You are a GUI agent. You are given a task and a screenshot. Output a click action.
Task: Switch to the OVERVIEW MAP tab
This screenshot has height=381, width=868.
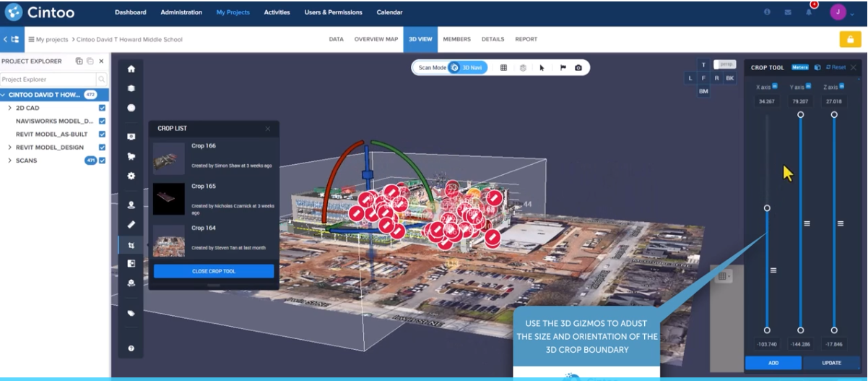click(376, 40)
